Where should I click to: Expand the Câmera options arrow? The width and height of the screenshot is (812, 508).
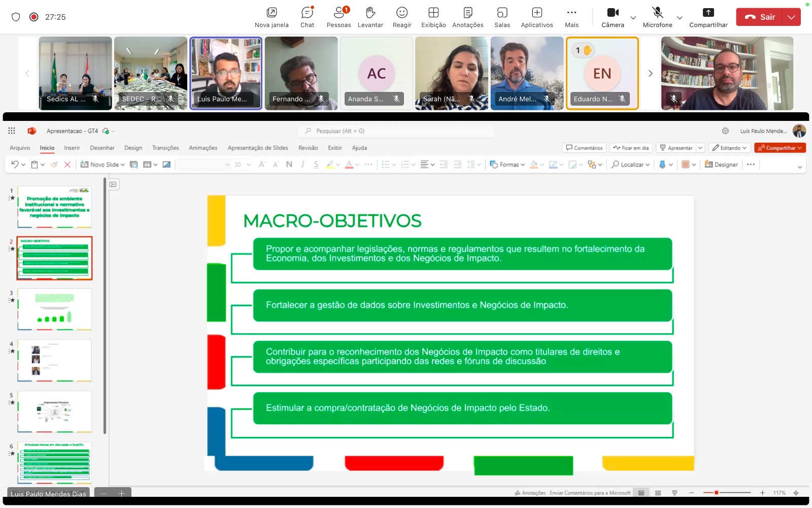[633, 17]
